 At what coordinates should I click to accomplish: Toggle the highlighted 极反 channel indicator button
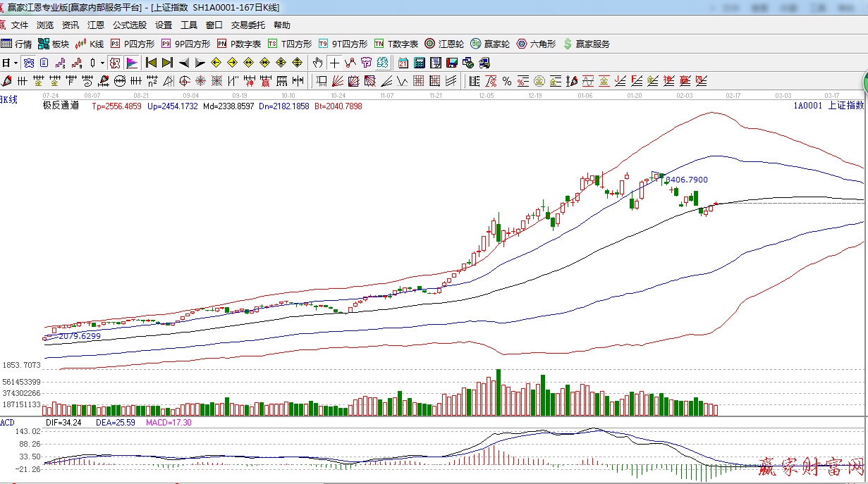pyautogui.click(x=114, y=63)
